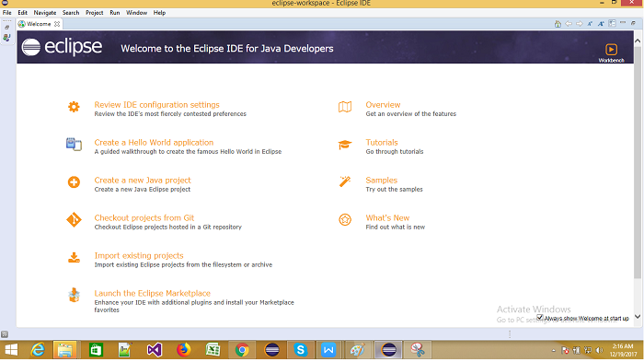Click the Eclipse logo in the banner
The image size is (644, 362).
(62, 47)
